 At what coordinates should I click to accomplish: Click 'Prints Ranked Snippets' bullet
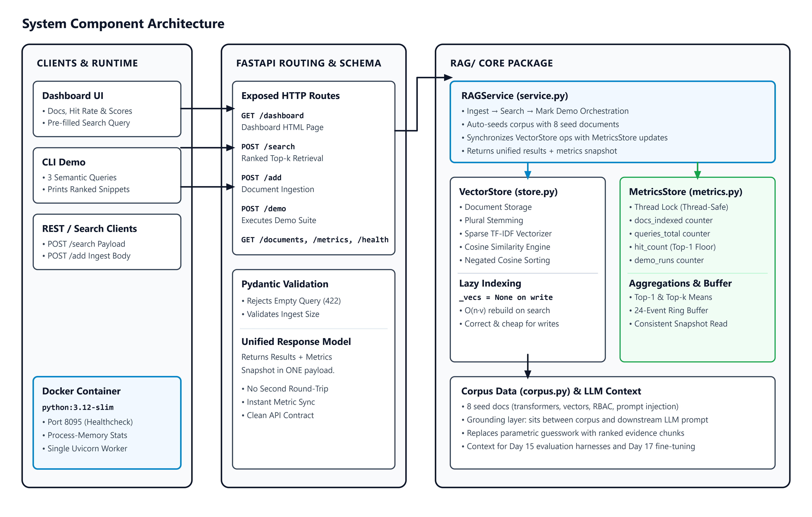(86, 189)
